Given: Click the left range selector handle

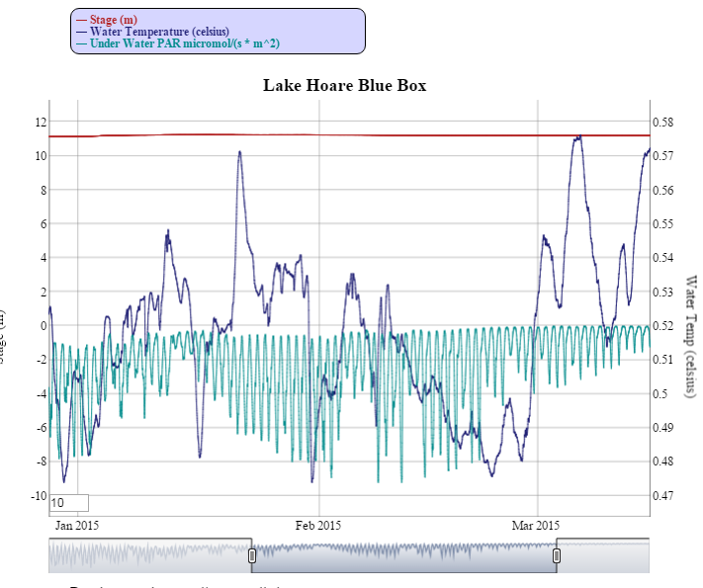Looking at the screenshot, I should click(252, 556).
